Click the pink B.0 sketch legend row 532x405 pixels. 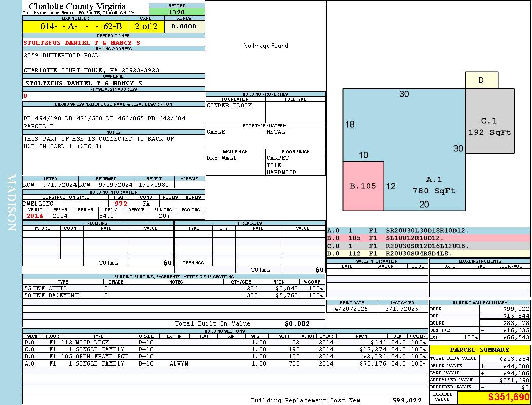coord(428,238)
